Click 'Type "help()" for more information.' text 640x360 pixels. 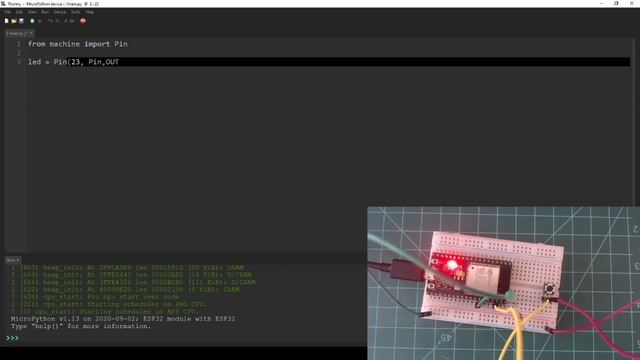tap(81, 326)
